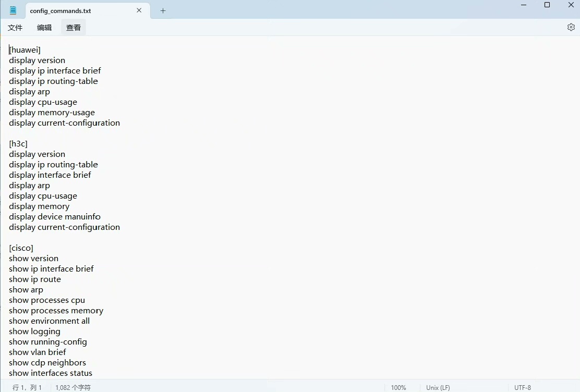
Task: Open the 查看 menu
Action: [73, 28]
